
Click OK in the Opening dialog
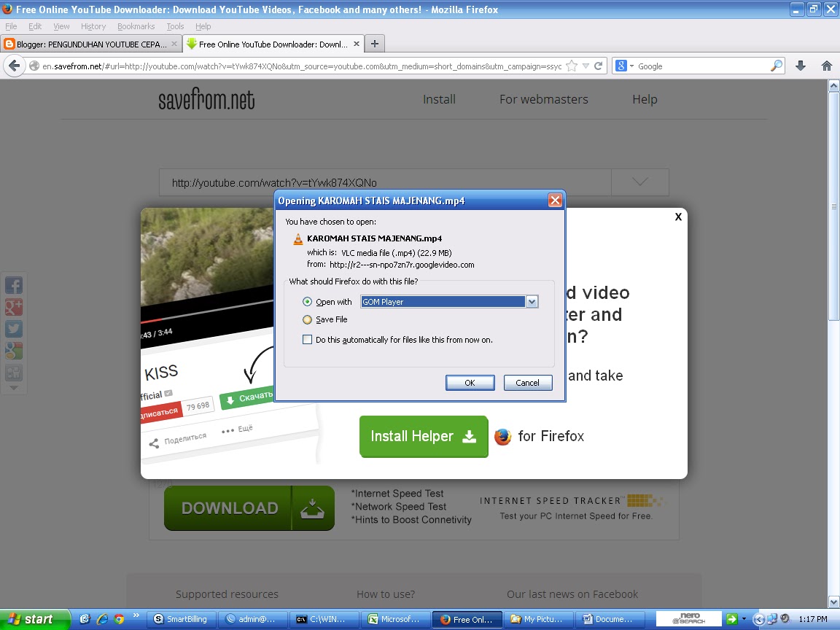coord(470,383)
